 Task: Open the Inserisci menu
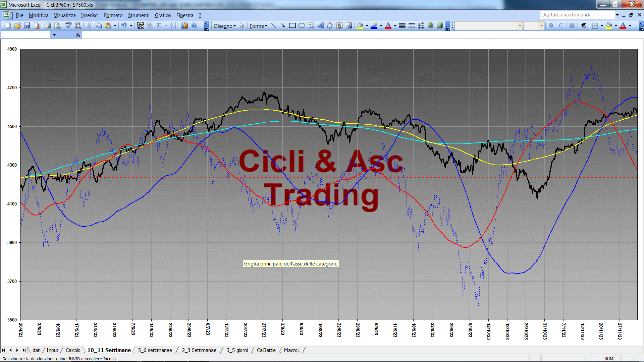click(90, 15)
